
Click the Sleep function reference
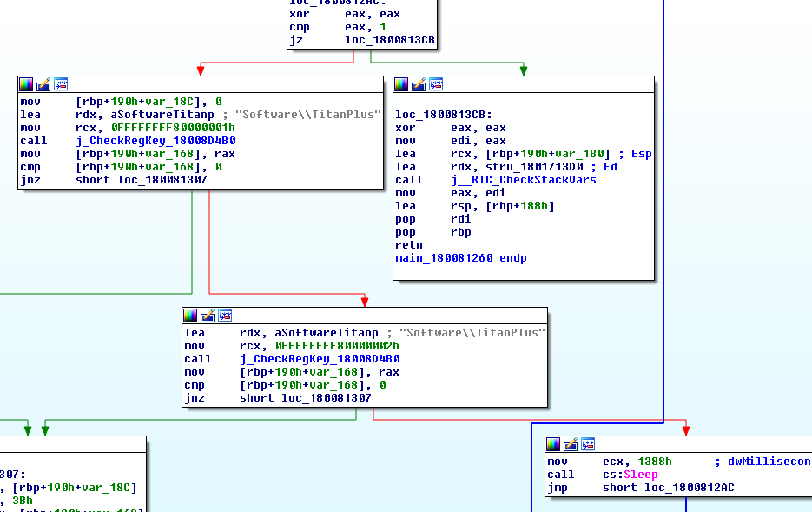tap(641, 475)
